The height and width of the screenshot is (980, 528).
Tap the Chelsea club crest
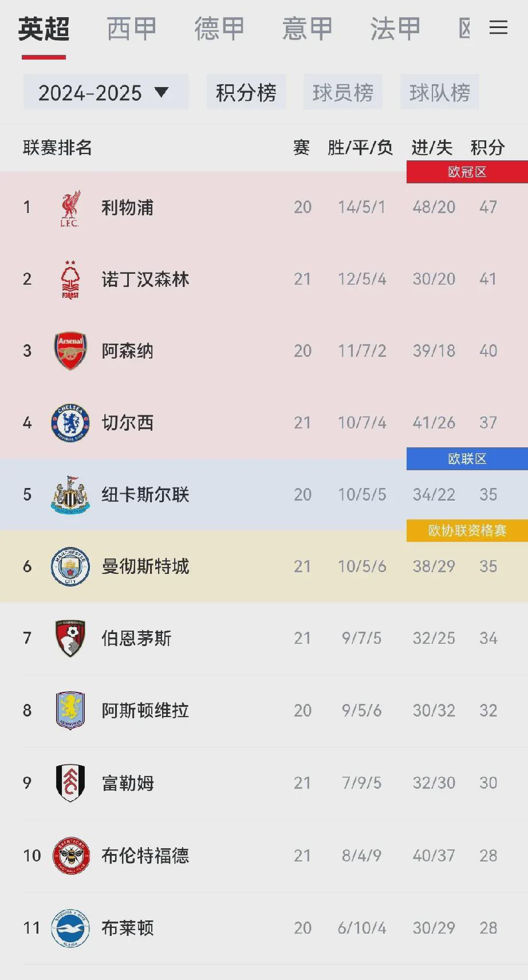pos(70,423)
